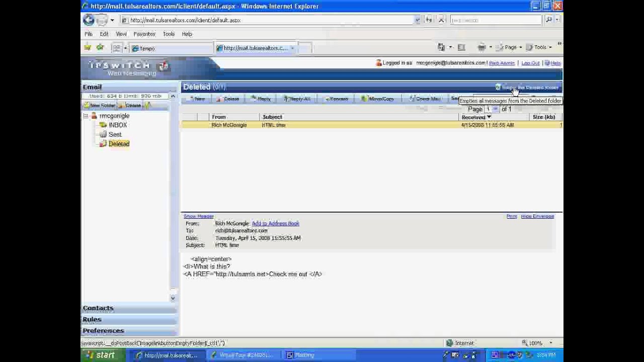644x362 pixels.
Task: Click the New message toolbar button
Action: (198, 99)
